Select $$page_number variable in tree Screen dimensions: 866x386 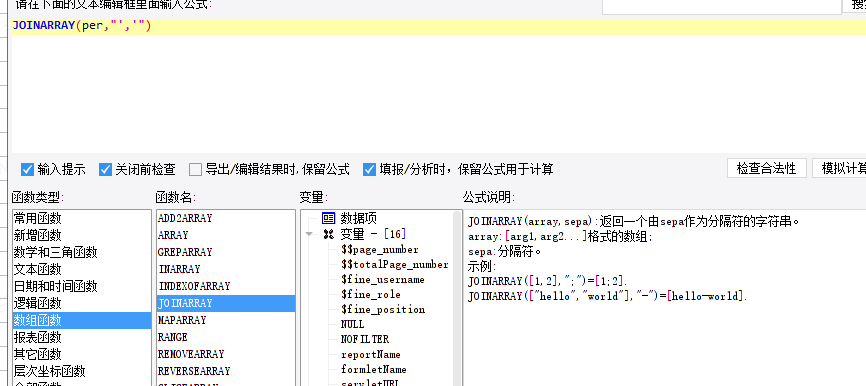click(x=380, y=250)
